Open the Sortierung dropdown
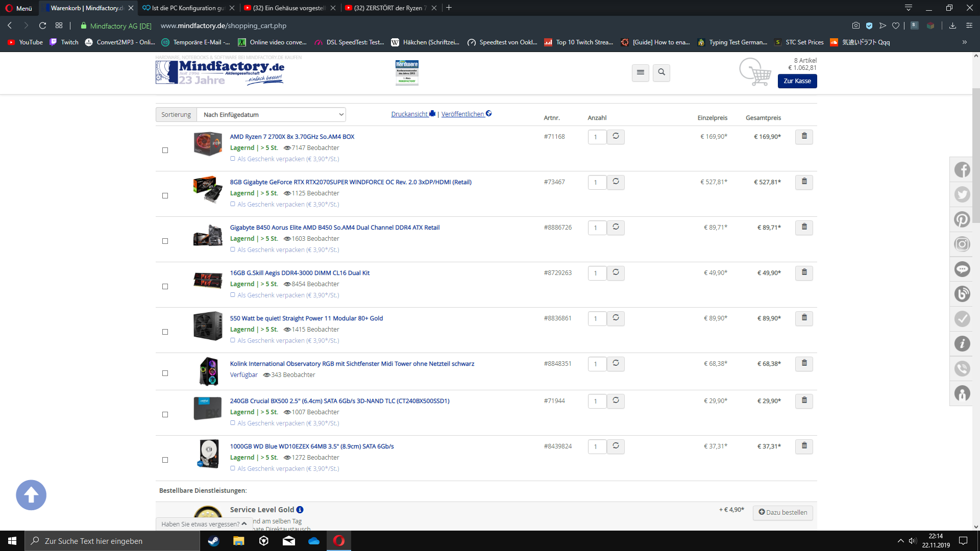 point(271,115)
